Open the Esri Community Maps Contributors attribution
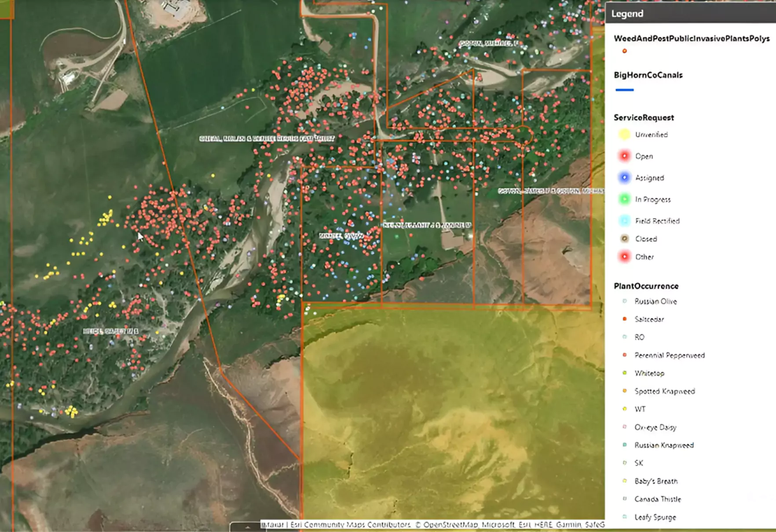 350,525
